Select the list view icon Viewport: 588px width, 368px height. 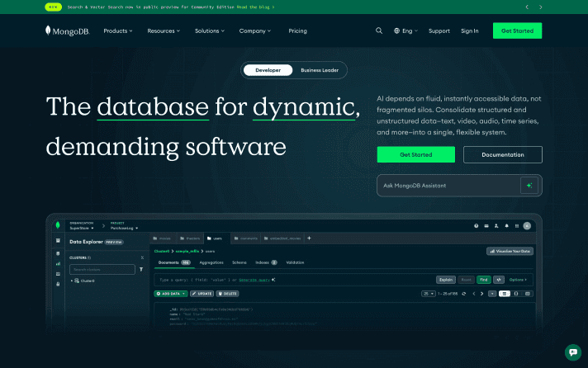(505, 294)
